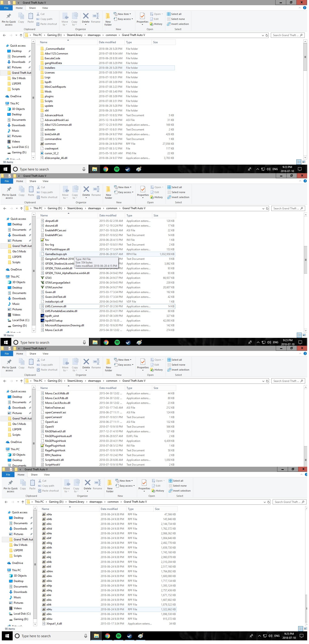The image size is (309, 644).
Task: Click steamapps breadcrumb in the second window
Action: (x=94, y=208)
